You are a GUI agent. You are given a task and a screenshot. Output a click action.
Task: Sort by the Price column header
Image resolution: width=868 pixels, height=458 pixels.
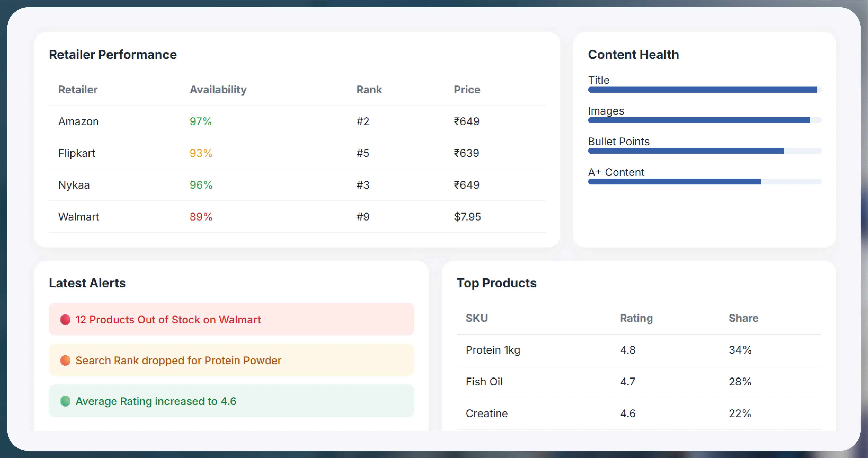click(x=467, y=89)
